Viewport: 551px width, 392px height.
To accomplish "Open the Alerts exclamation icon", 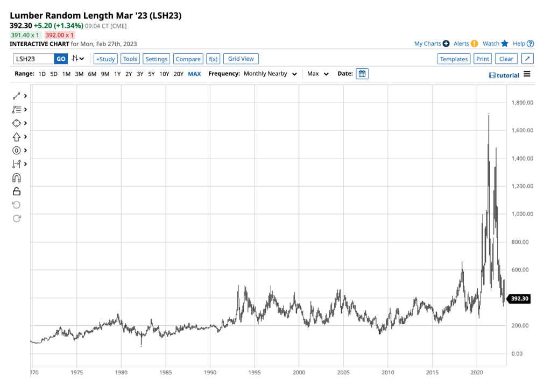I will pos(474,44).
